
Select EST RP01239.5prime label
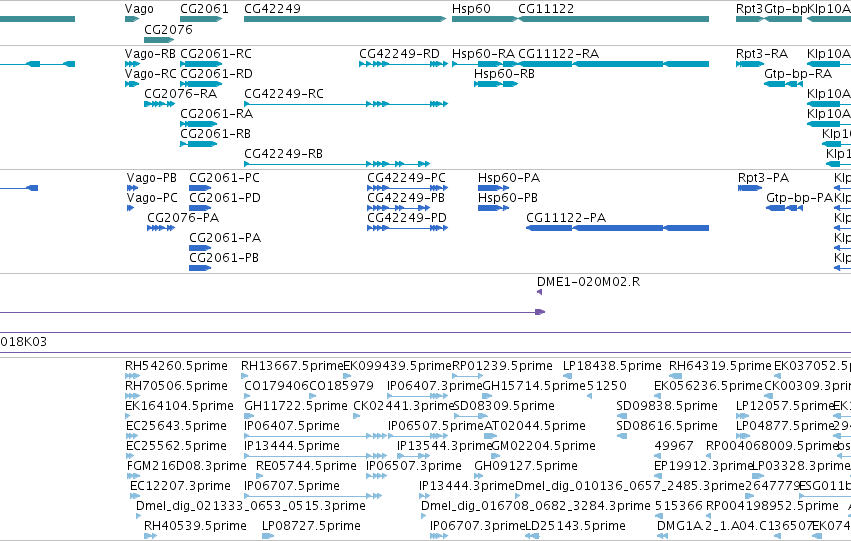pos(503,366)
